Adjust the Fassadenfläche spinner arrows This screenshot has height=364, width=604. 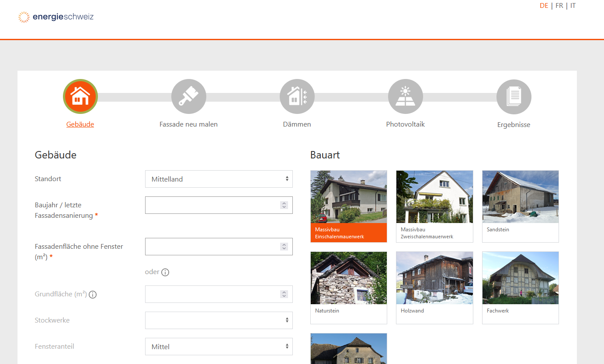284,247
